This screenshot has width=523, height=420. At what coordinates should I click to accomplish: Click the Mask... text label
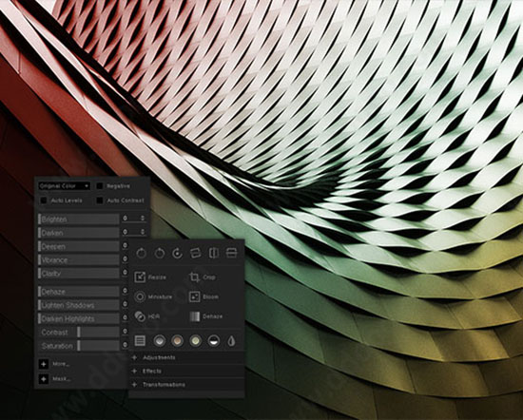click(62, 379)
